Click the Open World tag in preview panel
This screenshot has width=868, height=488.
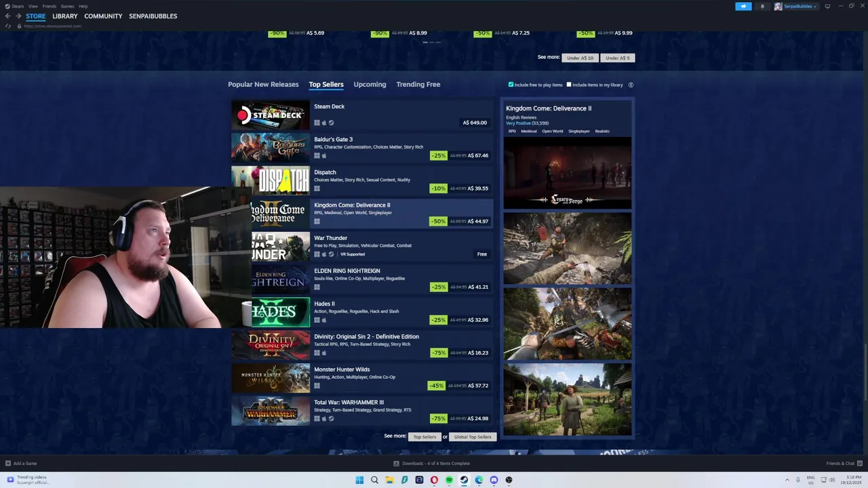tap(553, 131)
